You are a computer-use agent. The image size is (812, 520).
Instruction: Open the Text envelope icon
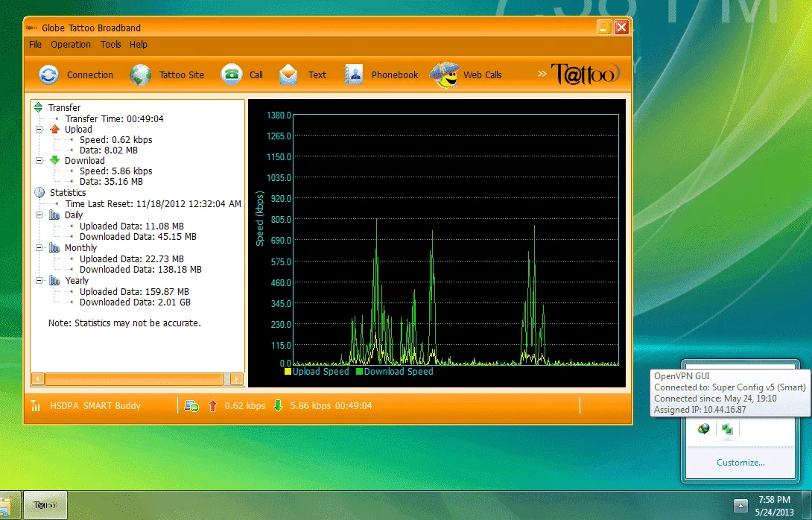(288, 74)
